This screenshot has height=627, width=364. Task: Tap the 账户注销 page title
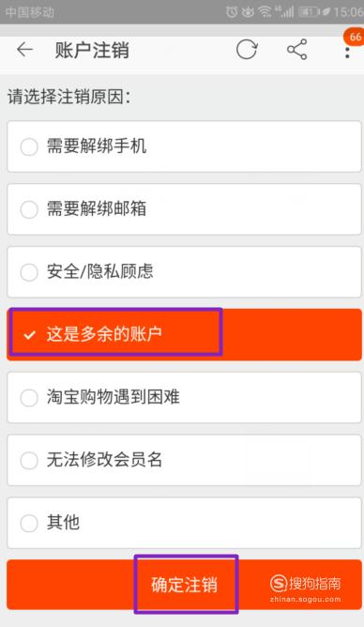tap(92, 51)
